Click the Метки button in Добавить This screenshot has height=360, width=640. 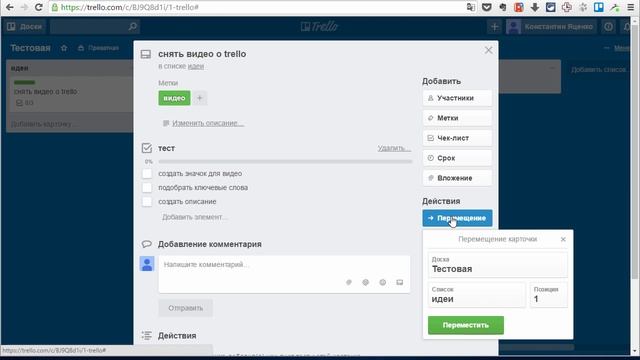coord(457,118)
